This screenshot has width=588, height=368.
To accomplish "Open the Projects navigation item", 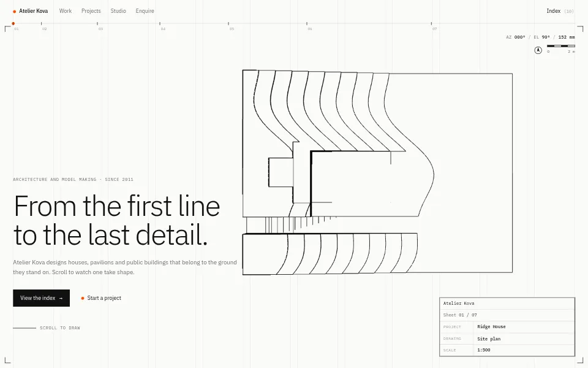I will click(91, 11).
